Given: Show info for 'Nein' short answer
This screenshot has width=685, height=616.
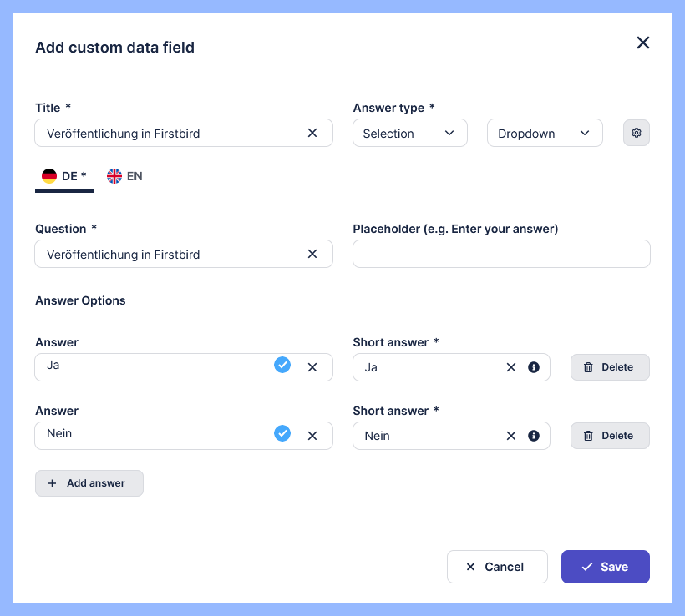Looking at the screenshot, I should 534,436.
